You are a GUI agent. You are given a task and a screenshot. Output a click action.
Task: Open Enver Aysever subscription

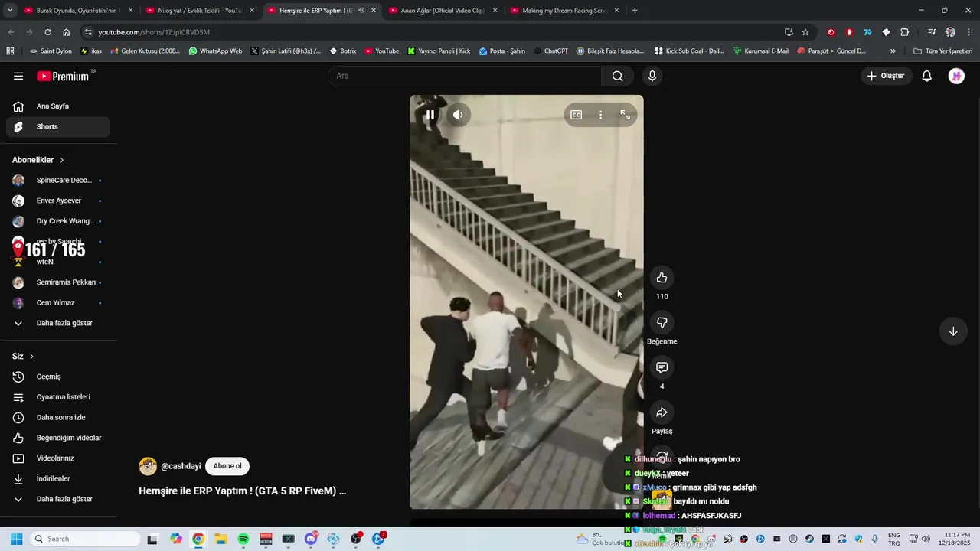click(58, 201)
